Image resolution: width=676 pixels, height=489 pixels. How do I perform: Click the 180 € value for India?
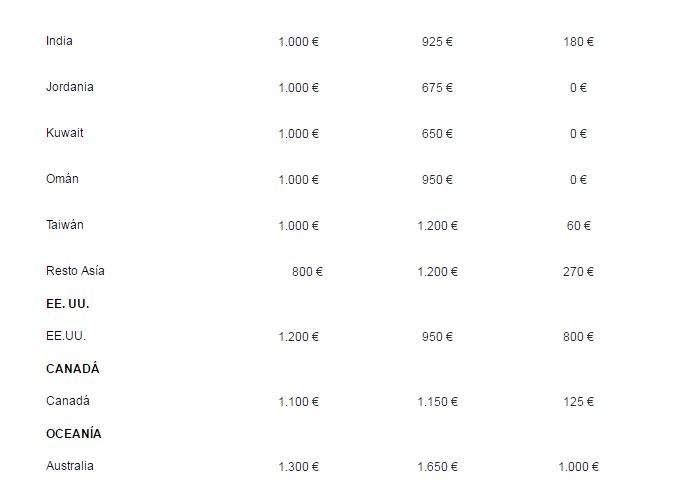tap(578, 42)
